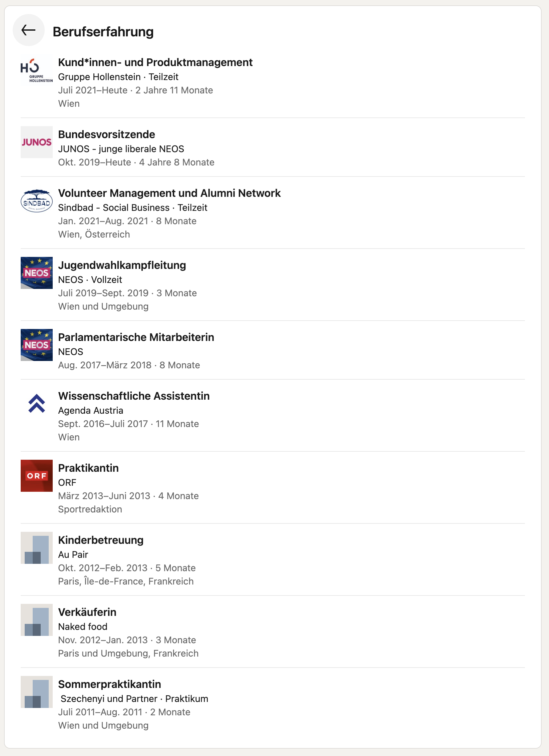
Task: Click Wissenschaftliche Assistentin position heading
Action: click(x=134, y=396)
